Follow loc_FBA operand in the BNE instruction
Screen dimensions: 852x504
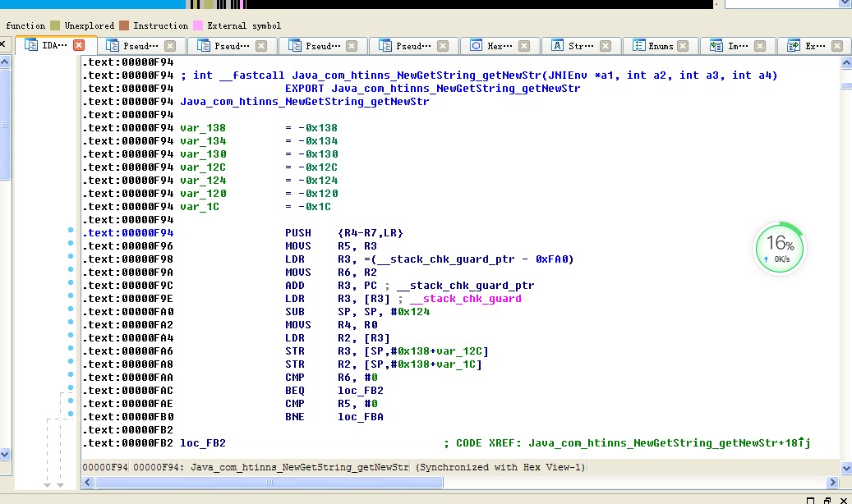click(360, 416)
